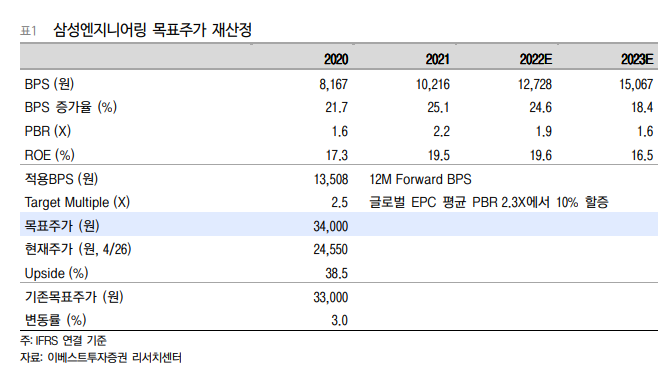
Task: Click growth rate value 21.7
Action: [336, 108]
